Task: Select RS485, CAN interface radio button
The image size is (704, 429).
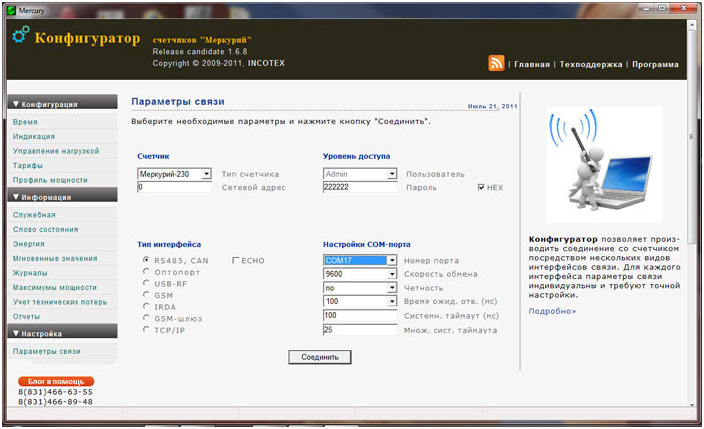Action: (146, 260)
